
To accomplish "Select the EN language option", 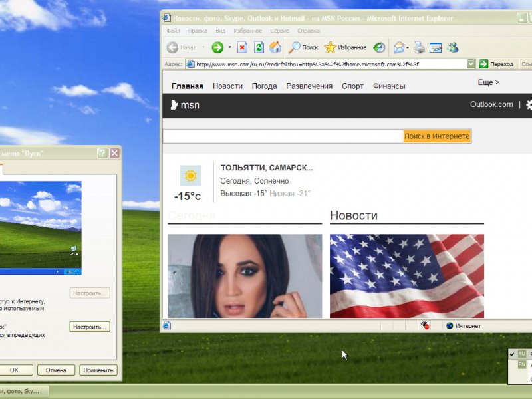I will [x=522, y=364].
